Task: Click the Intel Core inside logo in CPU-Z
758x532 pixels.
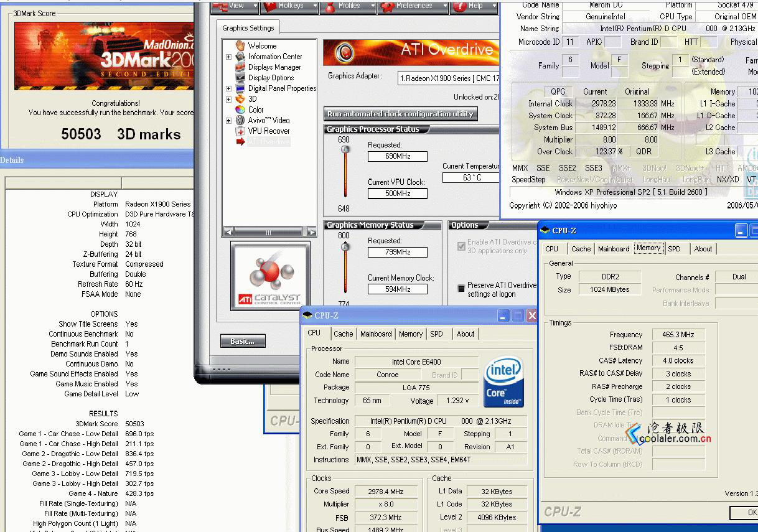Action: click(x=503, y=381)
